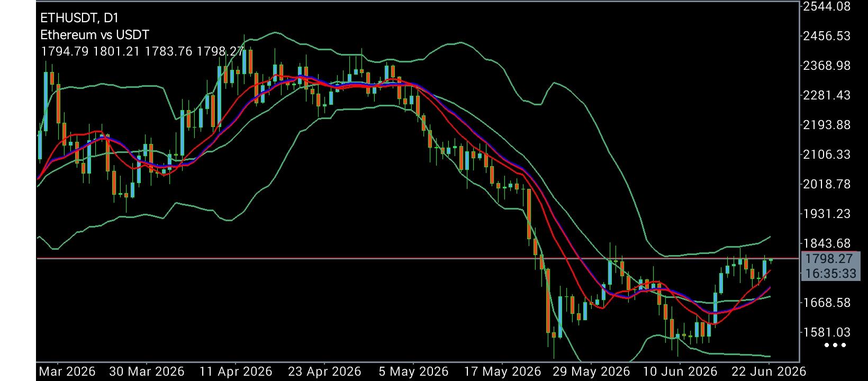
Task: Click price scale value 1581.03
Action: click(x=826, y=332)
